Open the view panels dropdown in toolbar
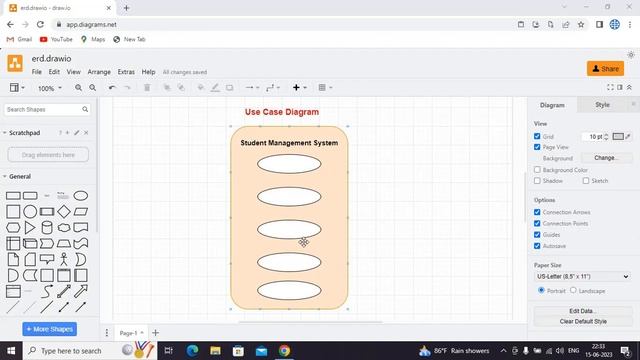This screenshot has height=360, width=640. [x=17, y=88]
